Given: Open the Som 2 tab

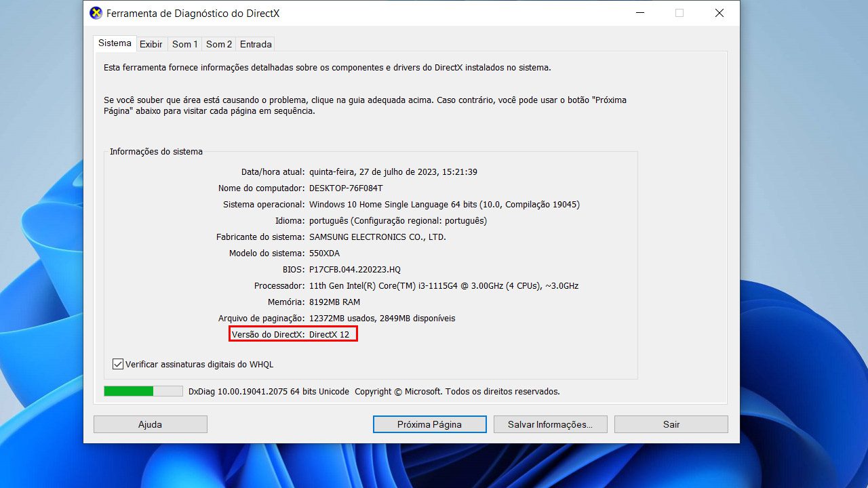Looking at the screenshot, I should click(x=219, y=44).
